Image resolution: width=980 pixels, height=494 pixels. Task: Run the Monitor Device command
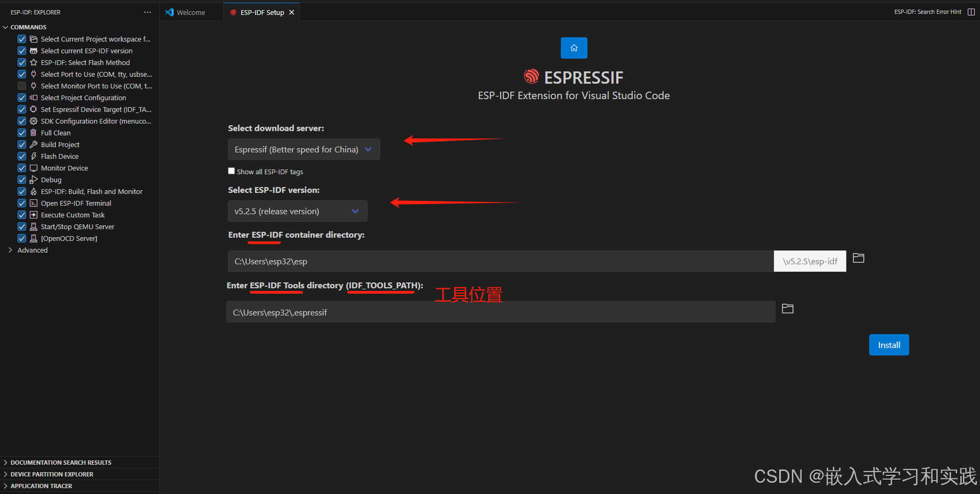tap(64, 168)
